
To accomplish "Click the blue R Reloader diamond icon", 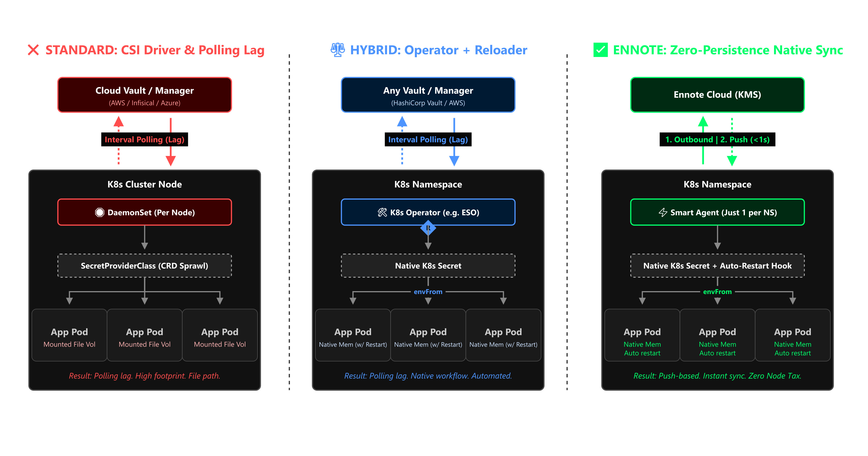I will pyautogui.click(x=428, y=228).
